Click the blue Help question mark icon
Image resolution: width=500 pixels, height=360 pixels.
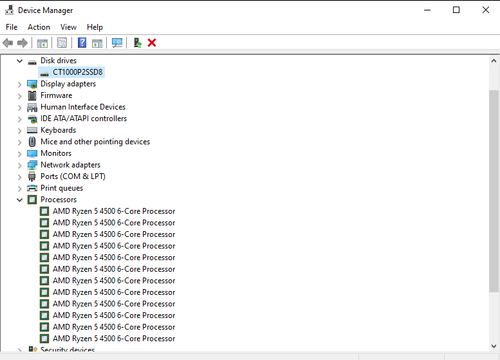(x=82, y=43)
